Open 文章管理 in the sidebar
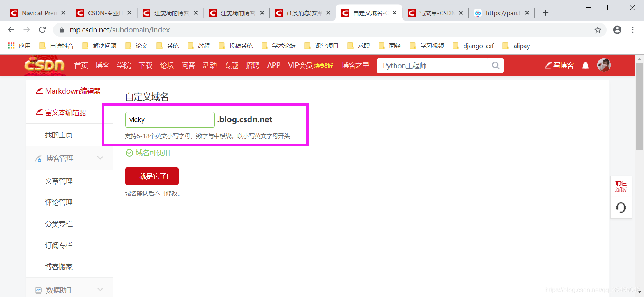 pos(58,181)
